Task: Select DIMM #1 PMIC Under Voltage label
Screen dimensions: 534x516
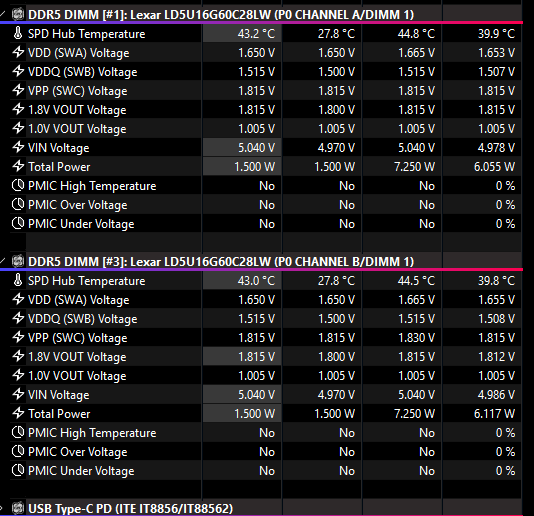Action: click(x=81, y=224)
